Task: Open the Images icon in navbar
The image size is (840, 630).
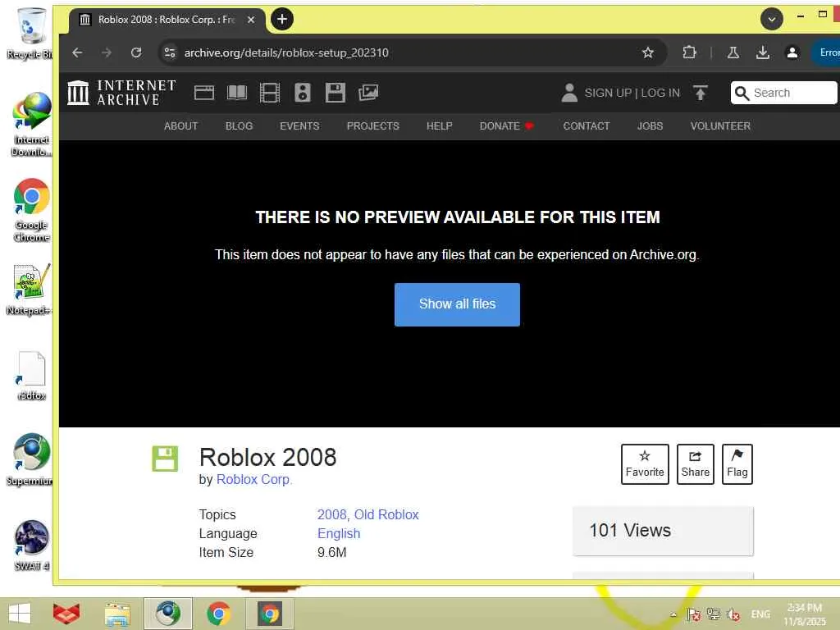Action: point(368,93)
